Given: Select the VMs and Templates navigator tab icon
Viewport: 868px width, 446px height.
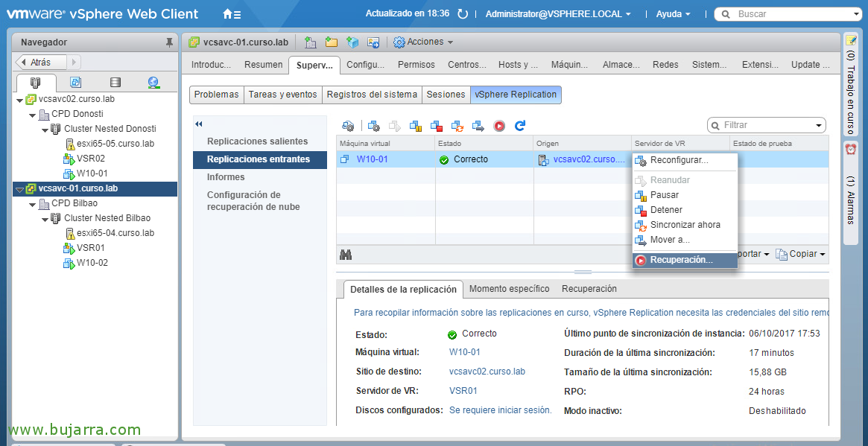Looking at the screenshot, I should tap(76, 83).
